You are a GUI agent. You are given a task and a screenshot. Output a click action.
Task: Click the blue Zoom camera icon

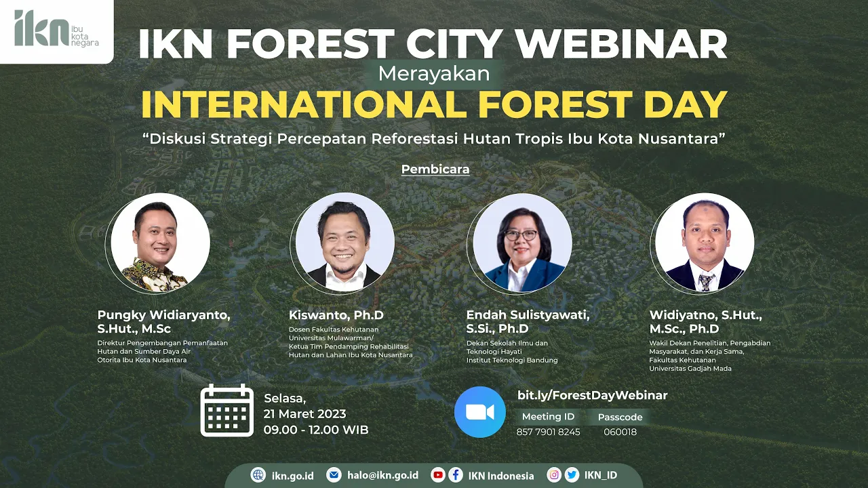[479, 412]
